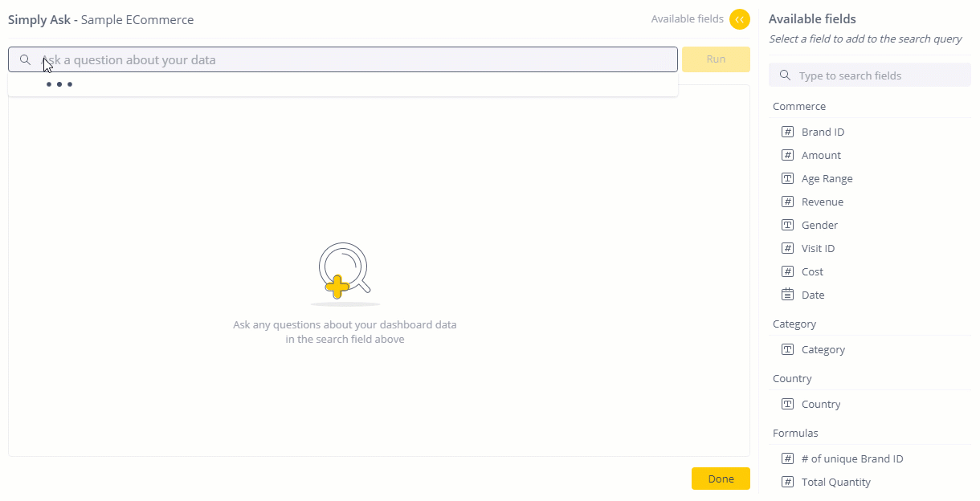Click the numeric icon next to Total Quantity
The image size is (980, 501).
tap(787, 481)
